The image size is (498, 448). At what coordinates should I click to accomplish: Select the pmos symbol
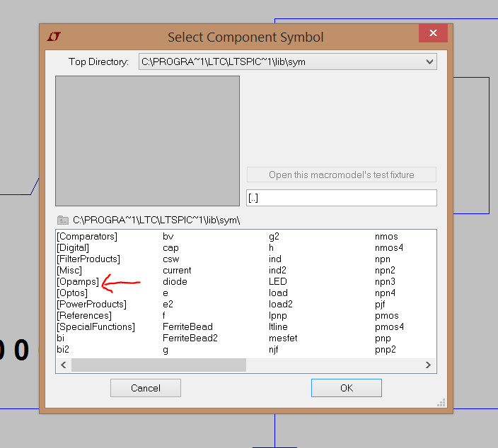pos(386,317)
